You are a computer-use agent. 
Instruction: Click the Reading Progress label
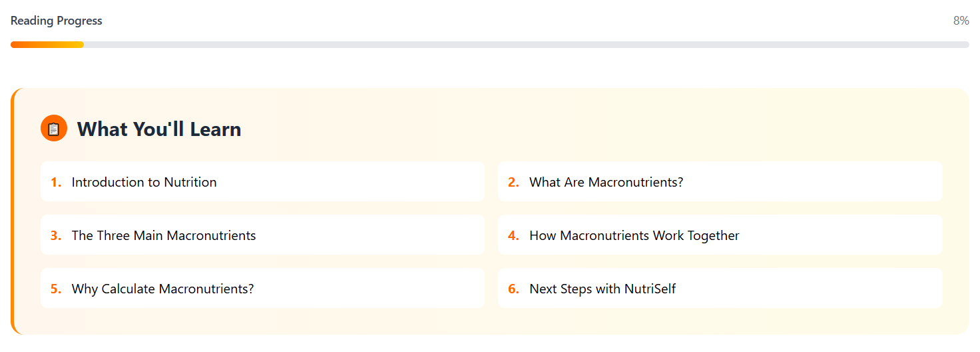[x=57, y=21]
